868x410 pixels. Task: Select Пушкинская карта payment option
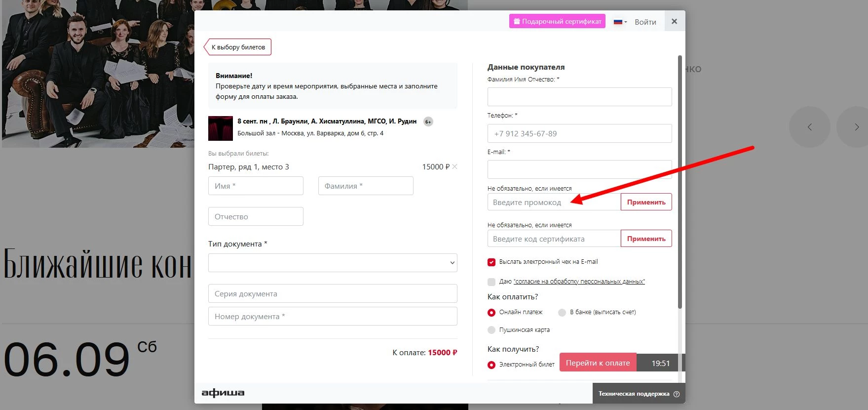(491, 330)
